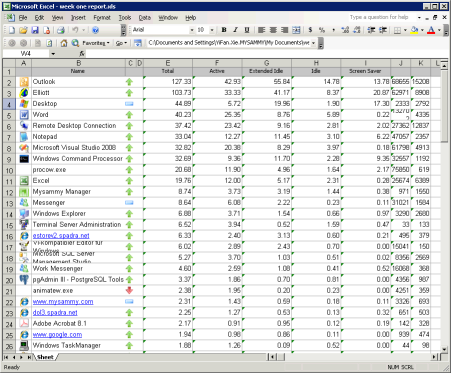This screenshot has width=451, height=373.
Task: Apply currency style format
Action: [x=310, y=30]
